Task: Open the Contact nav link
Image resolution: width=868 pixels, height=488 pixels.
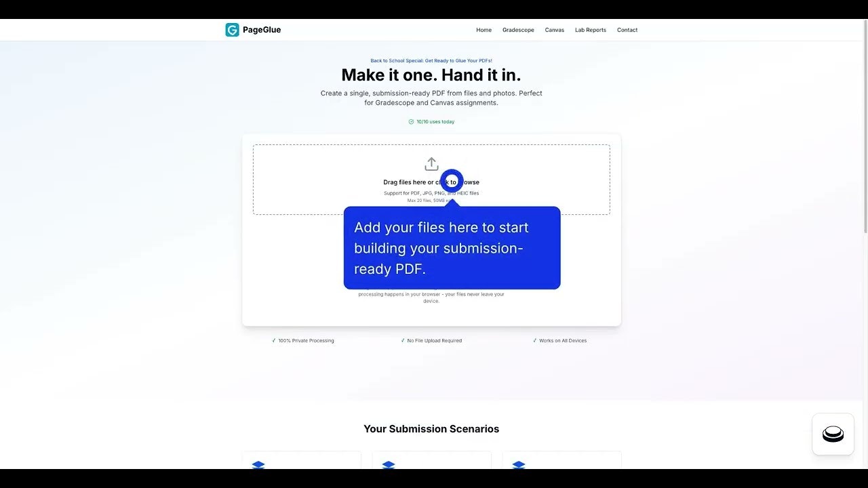Action: coord(627,30)
